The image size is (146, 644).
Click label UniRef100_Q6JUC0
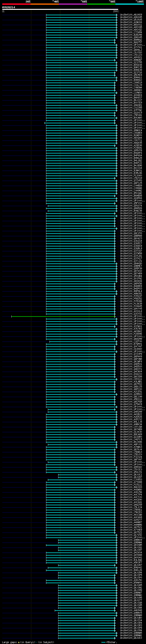131,638
